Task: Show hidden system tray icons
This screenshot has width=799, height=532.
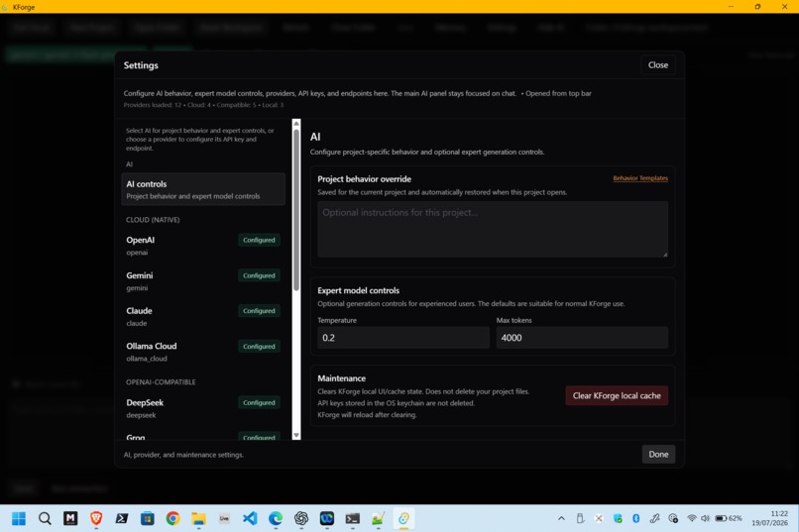Action: pos(561,518)
